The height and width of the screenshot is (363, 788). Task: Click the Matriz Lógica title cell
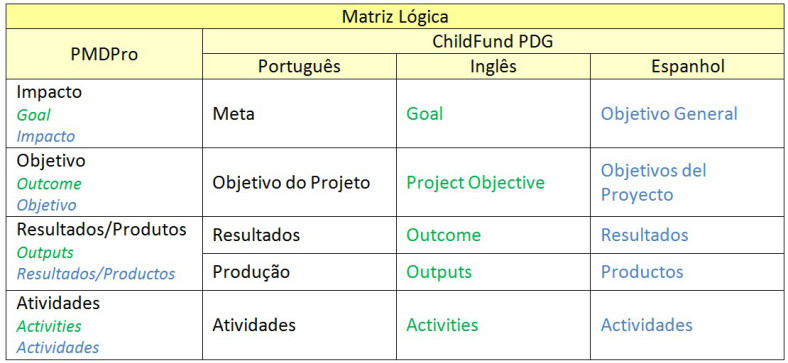pos(395,17)
